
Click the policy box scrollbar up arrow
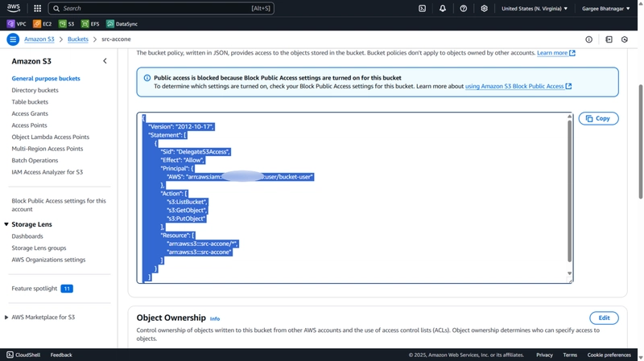pos(569,117)
